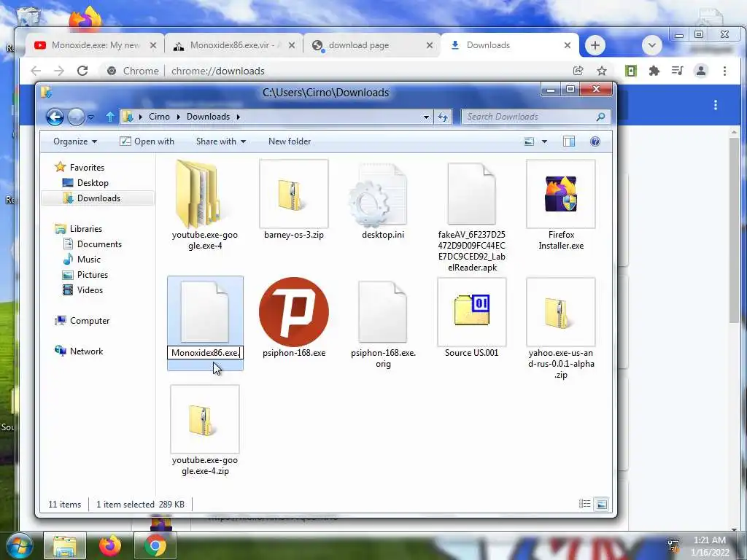
Task: Click the Monoxidex86.exe rename text box
Action: (205, 353)
